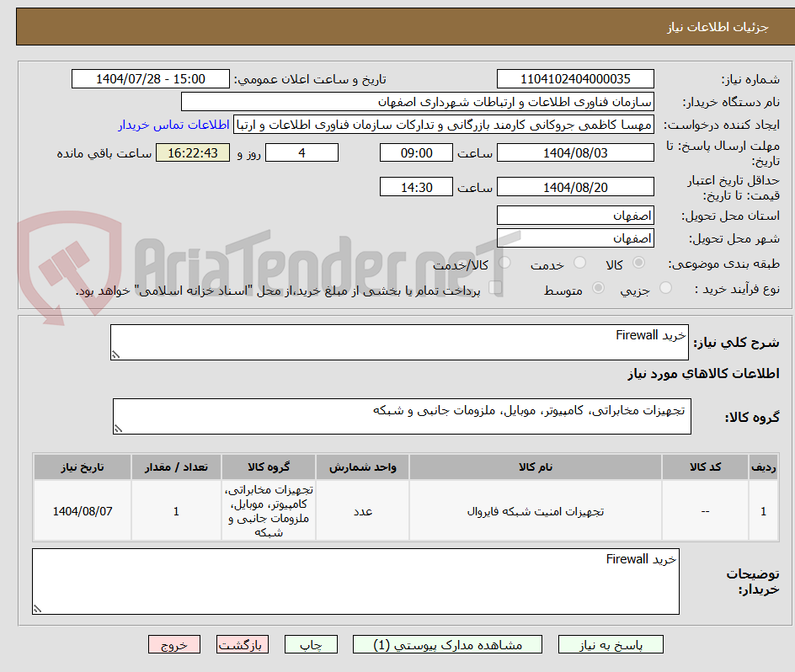Viewport: 795px width, 672px height.
Task: Click the چاپ print button
Action: (x=311, y=644)
